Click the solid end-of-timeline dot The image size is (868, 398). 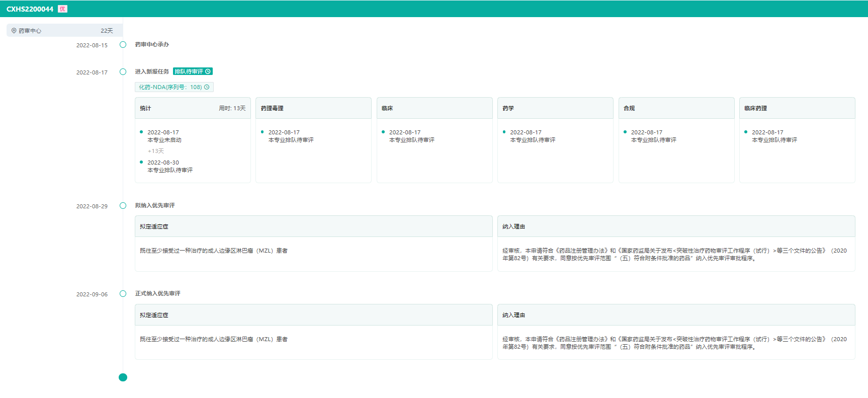(x=123, y=377)
